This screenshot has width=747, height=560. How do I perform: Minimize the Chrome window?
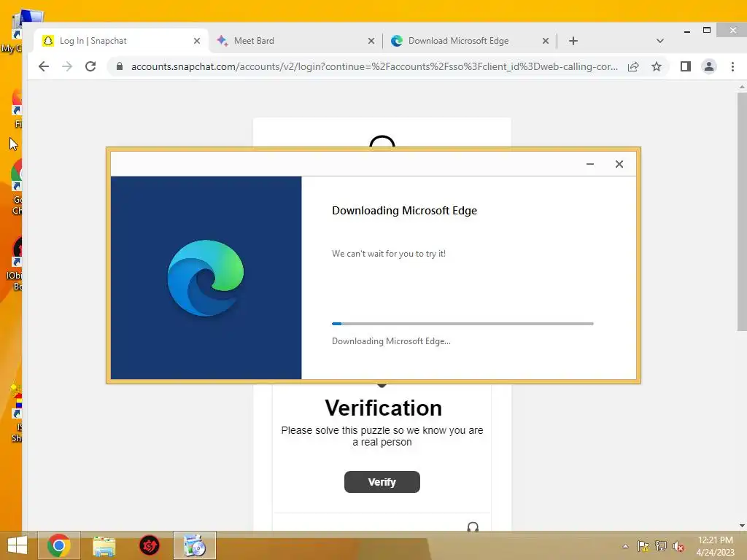tap(687, 31)
